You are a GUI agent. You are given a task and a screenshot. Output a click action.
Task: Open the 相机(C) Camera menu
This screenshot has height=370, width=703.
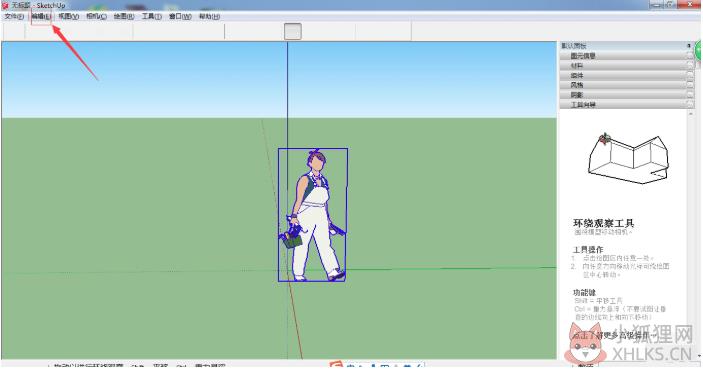pyautogui.click(x=96, y=17)
